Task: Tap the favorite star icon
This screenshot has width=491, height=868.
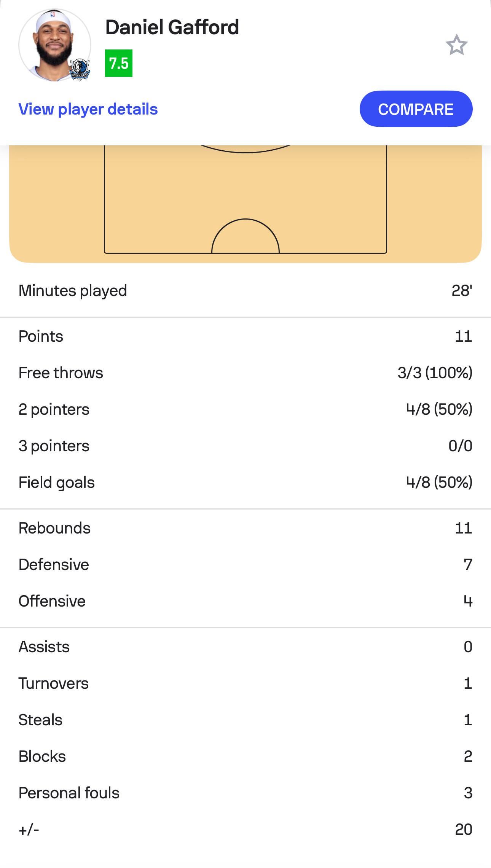Action: [x=456, y=45]
